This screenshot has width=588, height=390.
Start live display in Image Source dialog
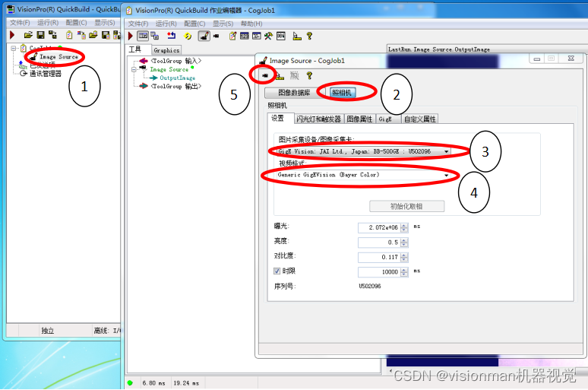tap(265, 75)
